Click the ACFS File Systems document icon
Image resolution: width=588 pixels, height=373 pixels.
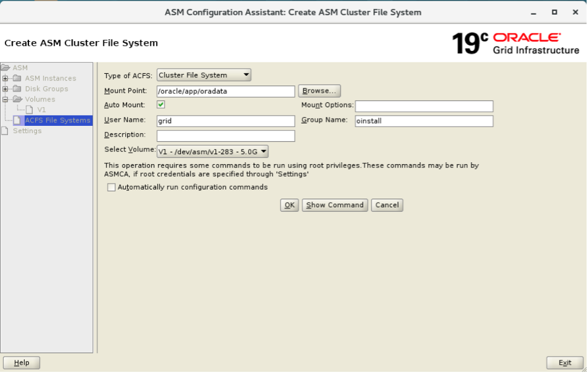coord(18,120)
